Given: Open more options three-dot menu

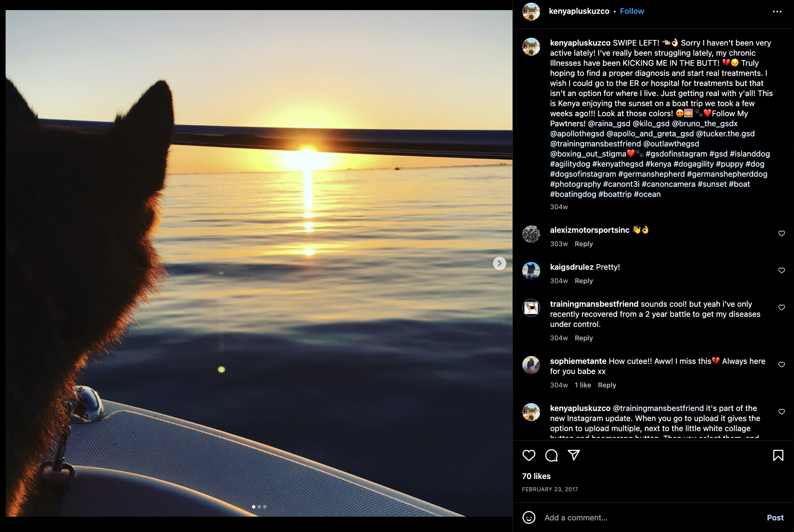Looking at the screenshot, I should [777, 12].
